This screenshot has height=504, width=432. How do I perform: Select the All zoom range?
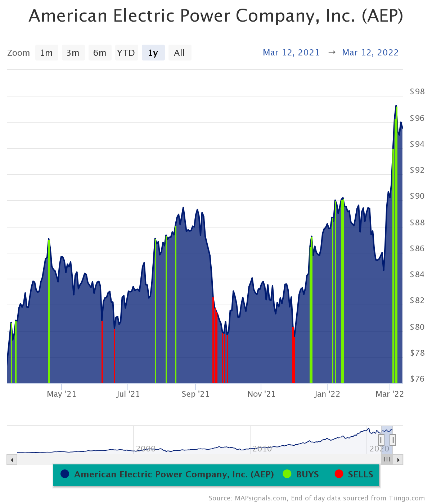click(180, 53)
